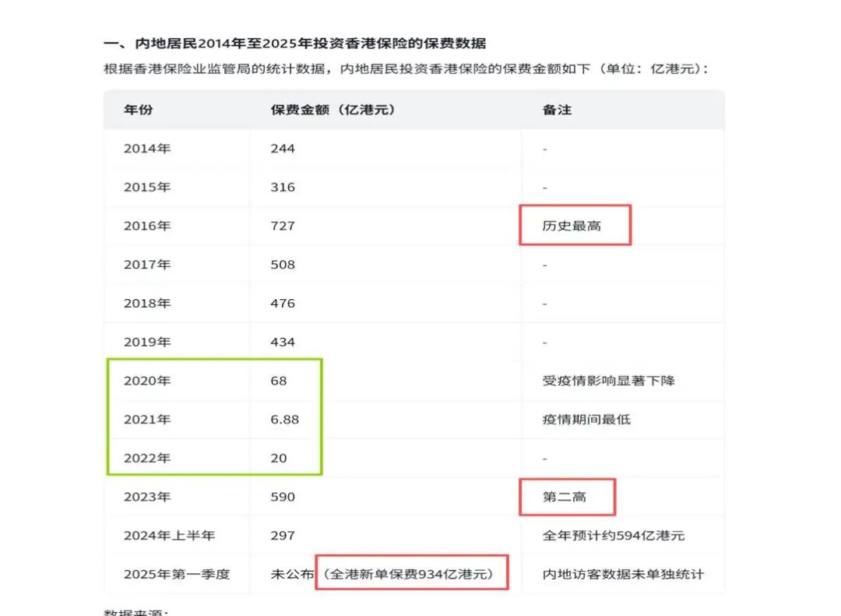Click the 历史最高 note in red box
The width and height of the screenshot is (841, 616).
(x=572, y=226)
